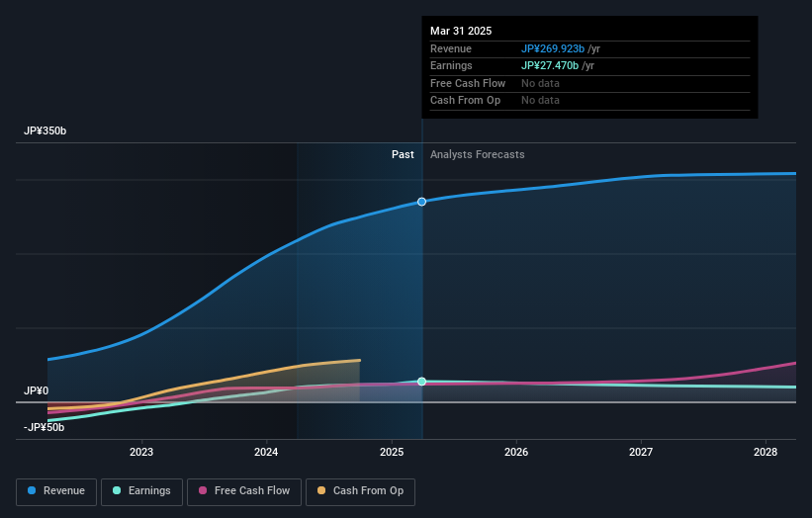812x518 pixels.
Task: Click the JP¥350b y-axis label
Action: [45, 130]
